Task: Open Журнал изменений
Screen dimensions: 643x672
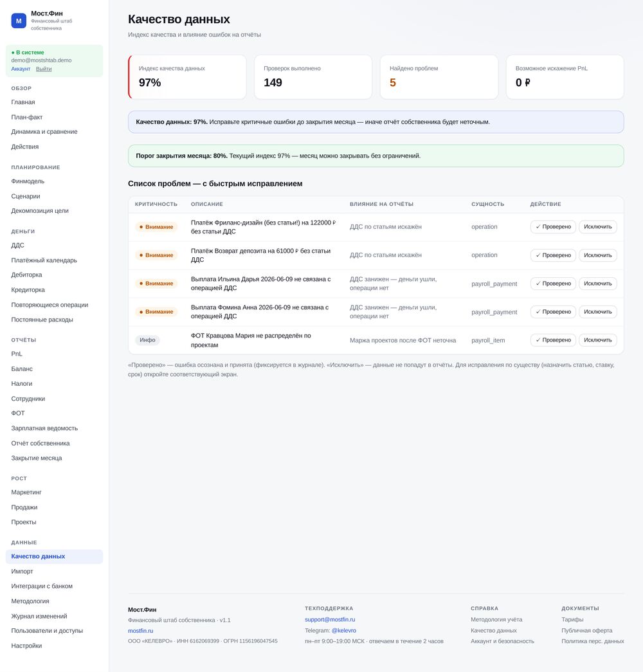Action: pyautogui.click(x=39, y=616)
